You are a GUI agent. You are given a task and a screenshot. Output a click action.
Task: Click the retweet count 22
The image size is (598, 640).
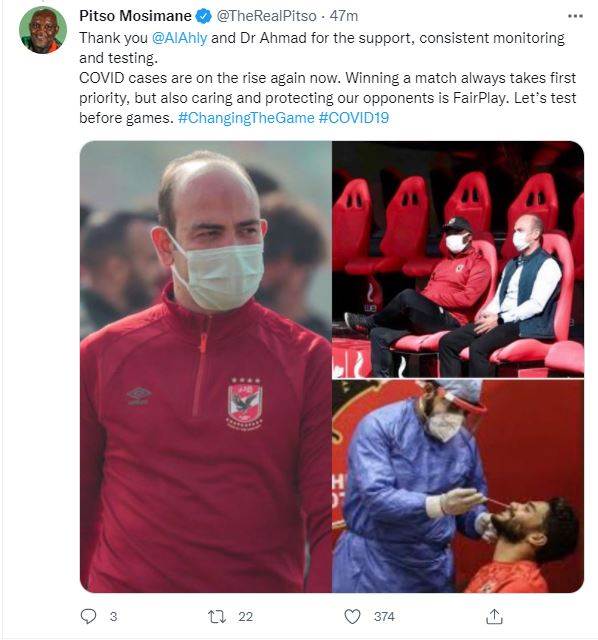tap(245, 616)
